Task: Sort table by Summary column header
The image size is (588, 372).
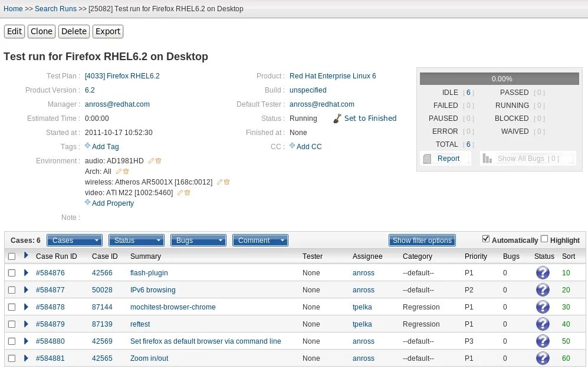Action: pyautogui.click(x=146, y=256)
